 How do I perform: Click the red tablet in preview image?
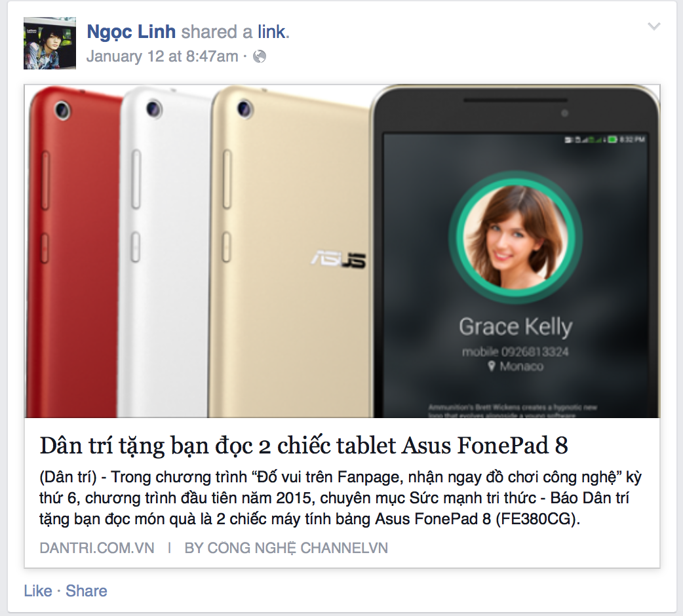(x=72, y=252)
